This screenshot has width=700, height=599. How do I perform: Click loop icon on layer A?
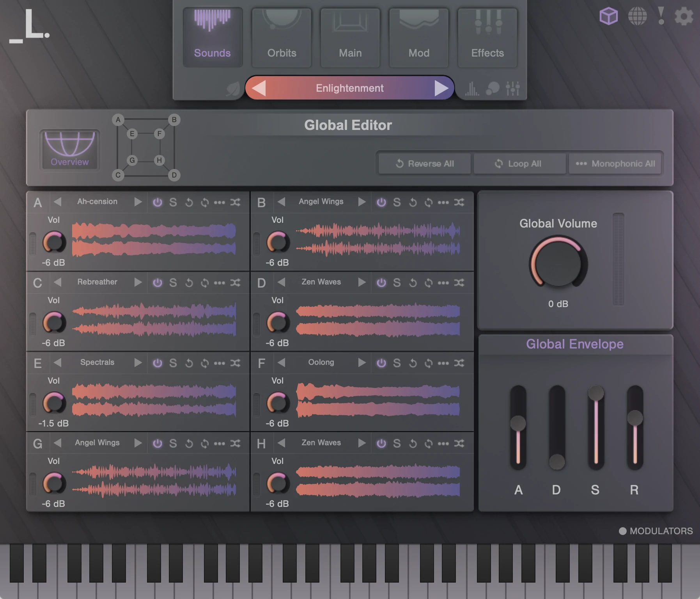204,202
